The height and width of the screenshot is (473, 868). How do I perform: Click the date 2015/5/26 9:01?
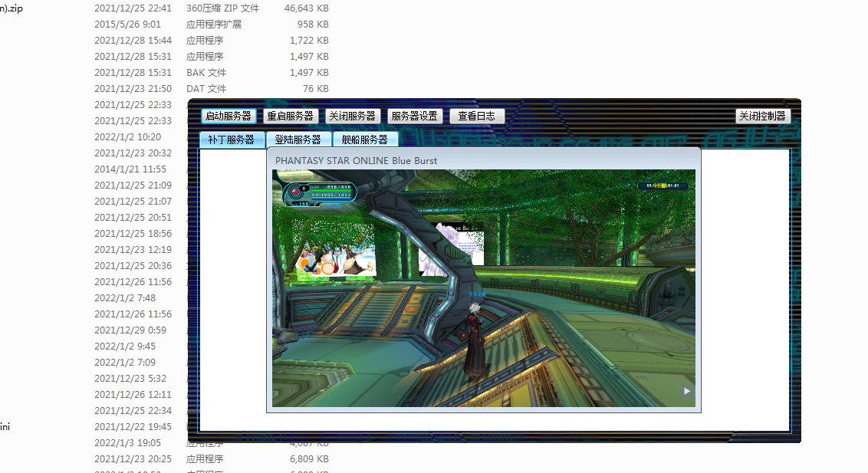[127, 25]
